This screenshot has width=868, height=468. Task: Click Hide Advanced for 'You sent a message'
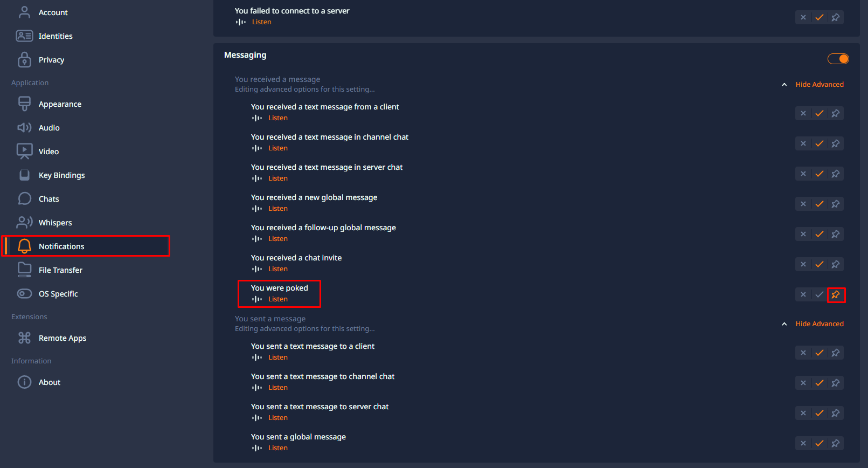[x=820, y=324]
